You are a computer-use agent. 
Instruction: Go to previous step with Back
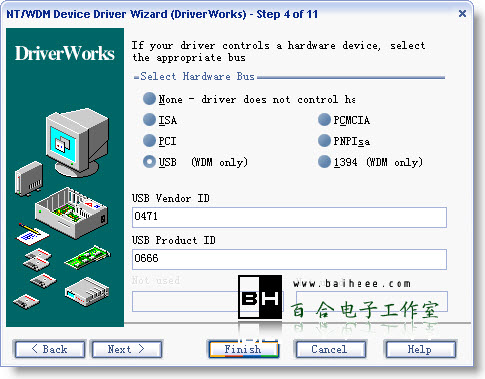click(50, 349)
